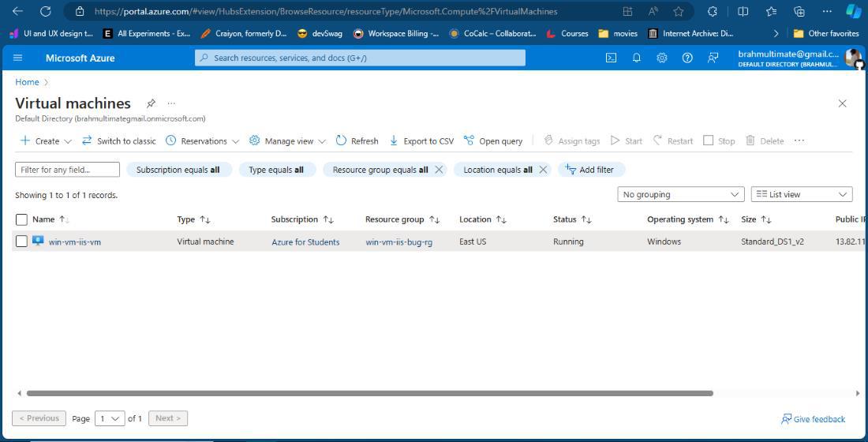Open the account menu brahmultimate@gmail
868x442 pixels.
coord(799,58)
